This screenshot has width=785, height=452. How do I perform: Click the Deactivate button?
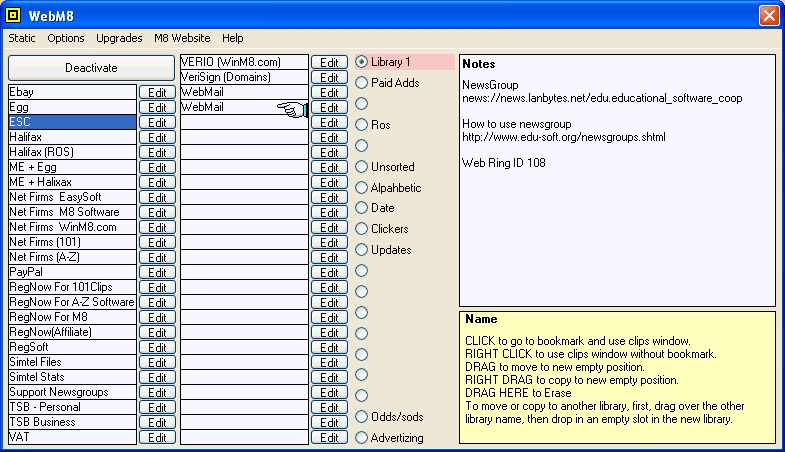pos(91,68)
